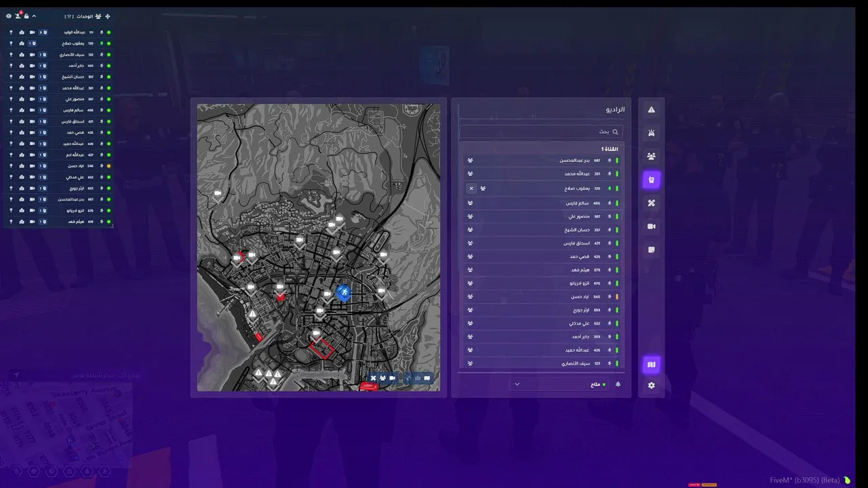The height and width of the screenshot is (488, 868).
Task: Click the radio search field
Action: [541, 131]
